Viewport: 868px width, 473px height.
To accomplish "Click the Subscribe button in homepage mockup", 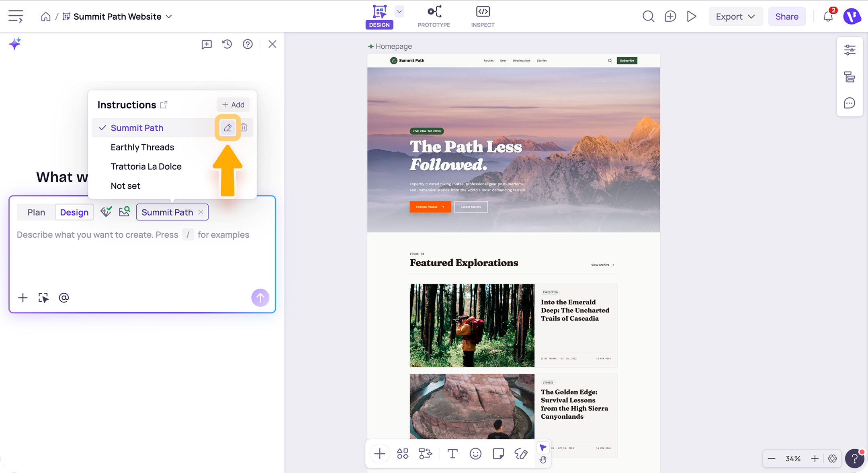I will pyautogui.click(x=627, y=61).
